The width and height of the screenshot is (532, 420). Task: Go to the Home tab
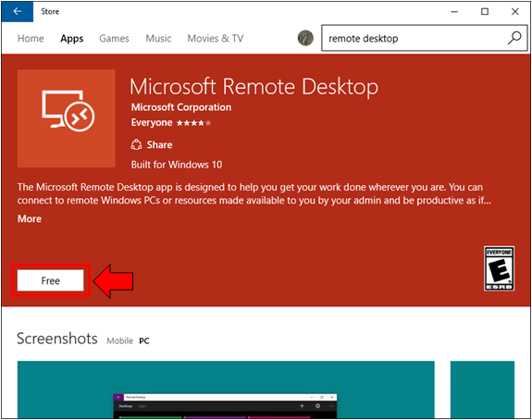(31, 38)
